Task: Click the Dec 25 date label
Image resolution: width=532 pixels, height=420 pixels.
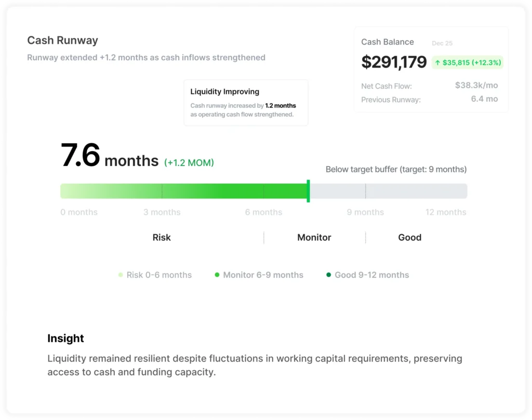Action: point(442,43)
